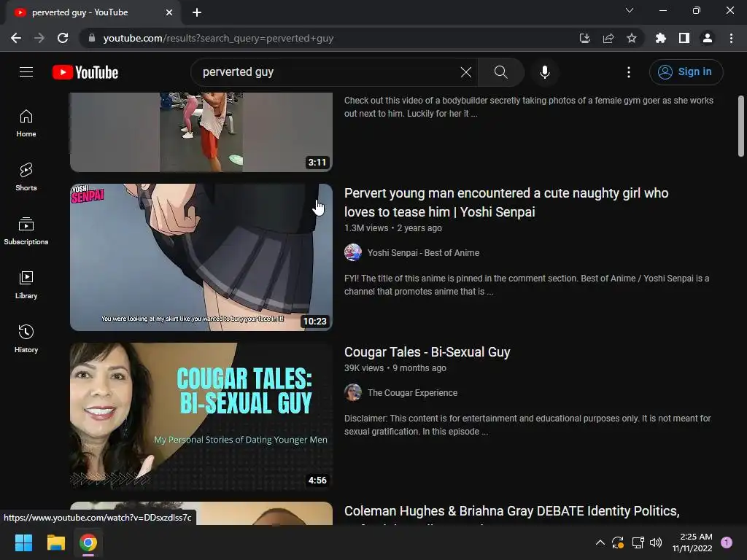747x560 pixels.
Task: Install app via address bar icon
Action: [x=584, y=38]
